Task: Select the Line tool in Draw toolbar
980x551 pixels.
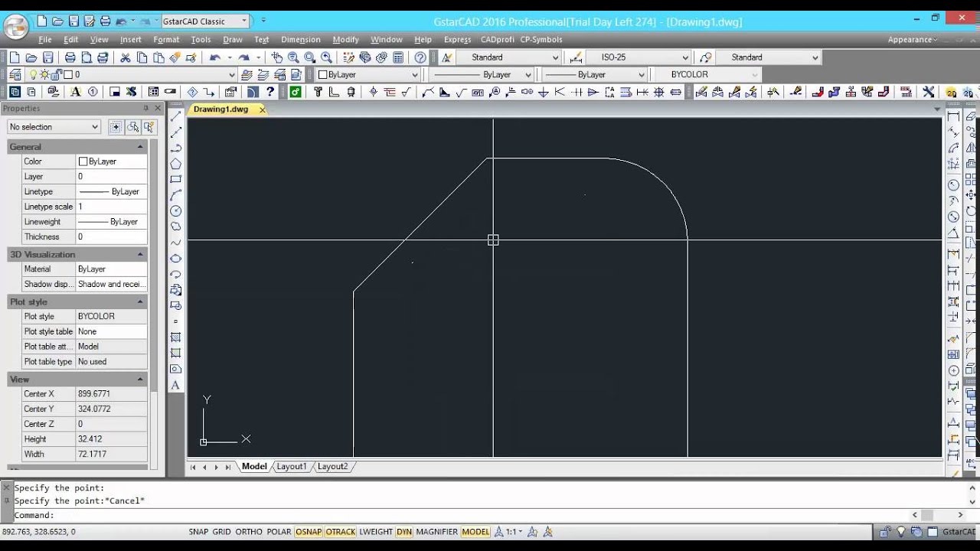Action: [176, 116]
